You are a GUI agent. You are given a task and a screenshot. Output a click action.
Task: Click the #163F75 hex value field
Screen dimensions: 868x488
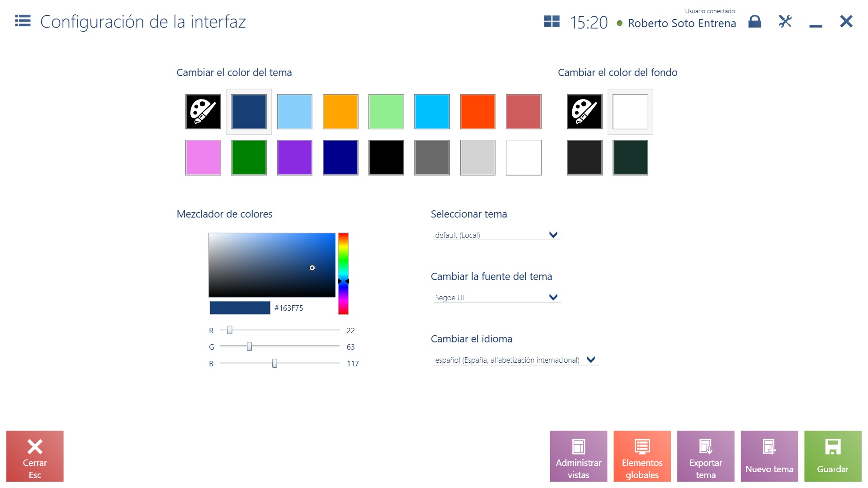point(289,308)
